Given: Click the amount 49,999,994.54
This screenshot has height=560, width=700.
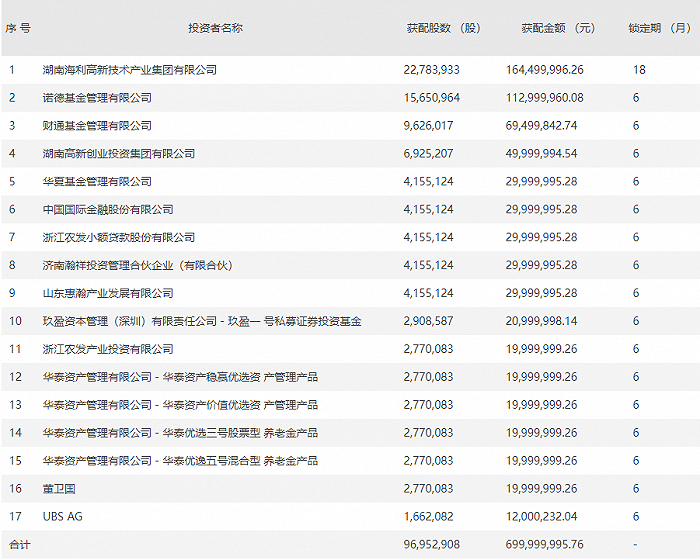Looking at the screenshot, I should pos(542,154).
